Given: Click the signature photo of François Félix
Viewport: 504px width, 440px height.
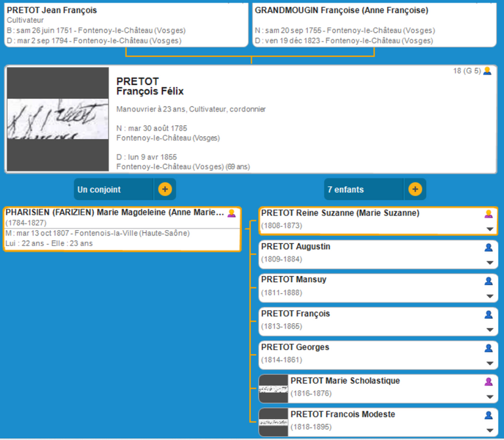Looking at the screenshot, I should coord(57,119).
